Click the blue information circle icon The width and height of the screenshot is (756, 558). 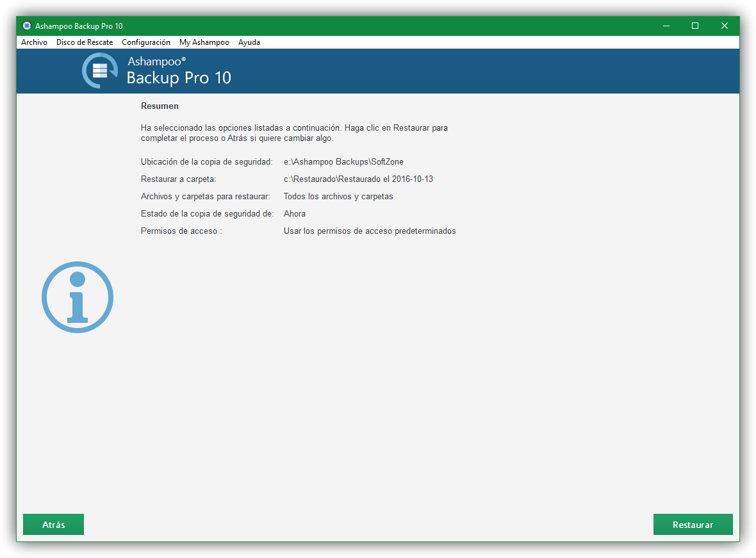[78, 297]
